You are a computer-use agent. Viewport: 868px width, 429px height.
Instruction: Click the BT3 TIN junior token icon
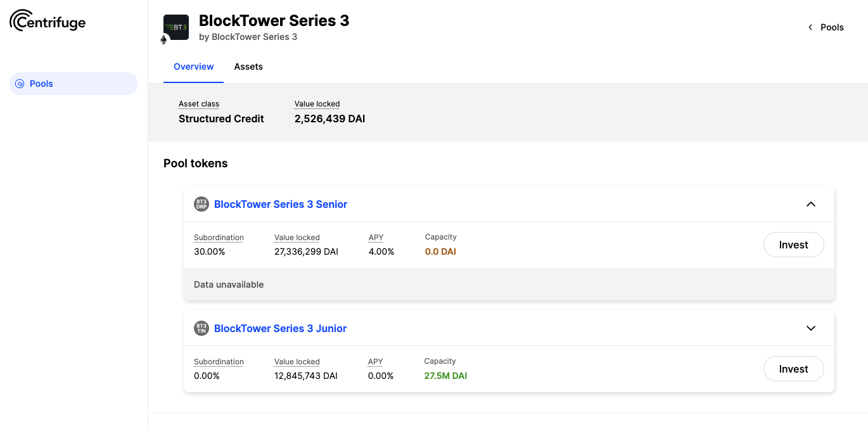[x=201, y=328]
